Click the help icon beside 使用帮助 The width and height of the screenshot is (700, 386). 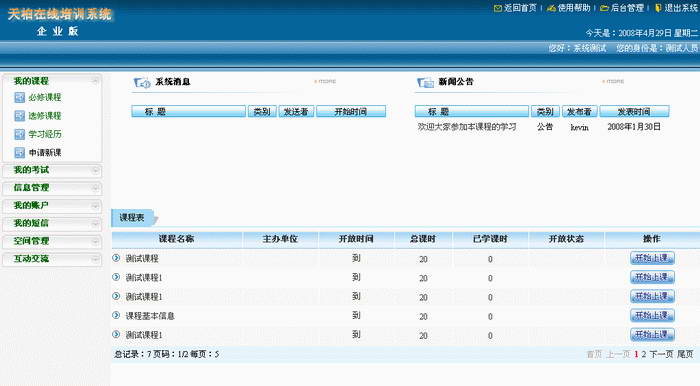coord(551,8)
